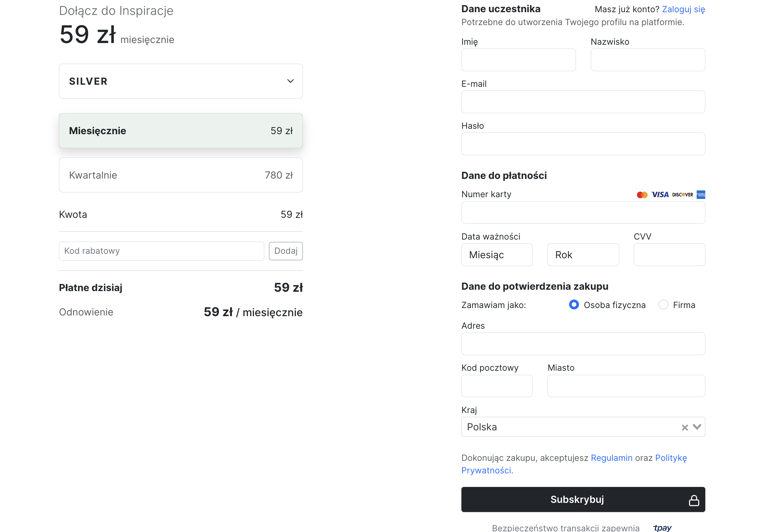Click the Numer karty input field
769x532 pixels.
coord(583,213)
